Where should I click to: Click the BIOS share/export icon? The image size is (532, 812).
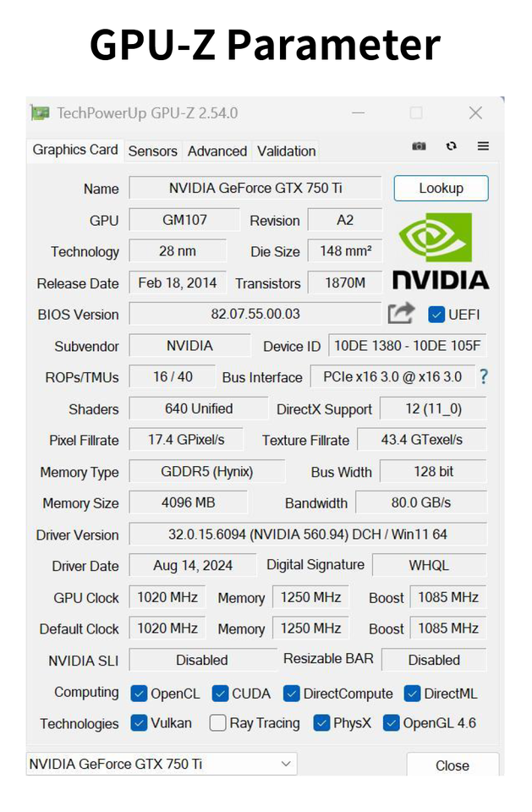click(x=402, y=314)
